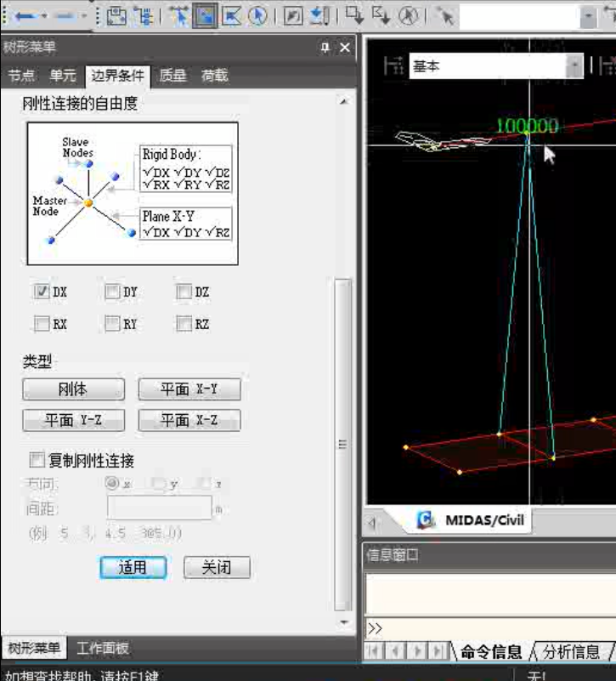This screenshot has height=681, width=616.
Task: Check the DY degree of freedom checkbox
Action: (x=112, y=291)
